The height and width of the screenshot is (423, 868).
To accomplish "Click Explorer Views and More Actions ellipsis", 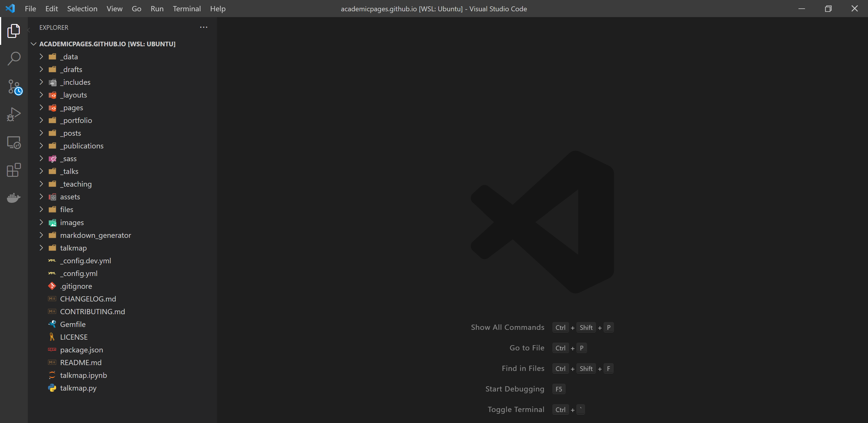I will click(203, 27).
